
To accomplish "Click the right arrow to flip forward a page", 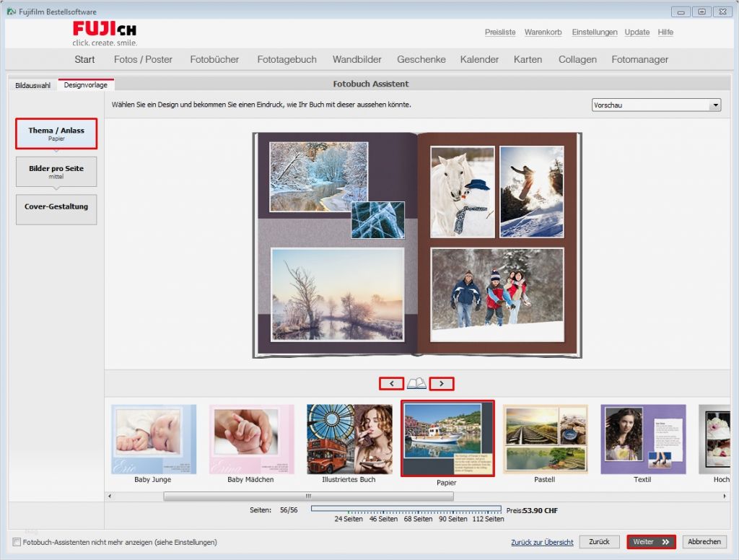I will (442, 383).
